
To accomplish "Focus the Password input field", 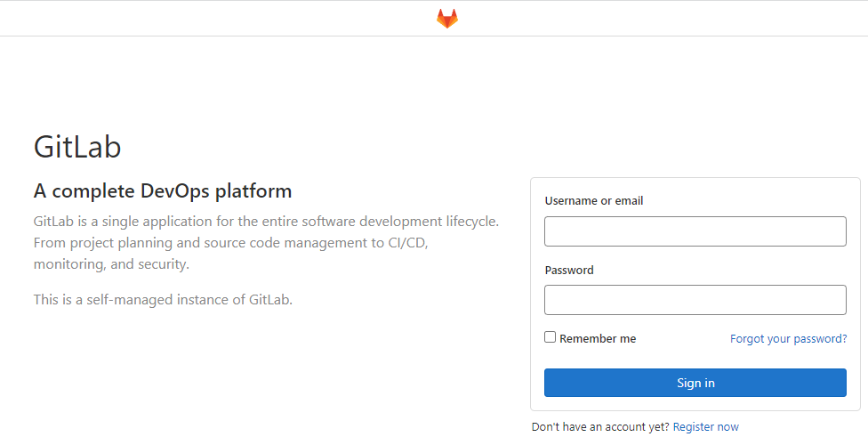I will (695, 300).
